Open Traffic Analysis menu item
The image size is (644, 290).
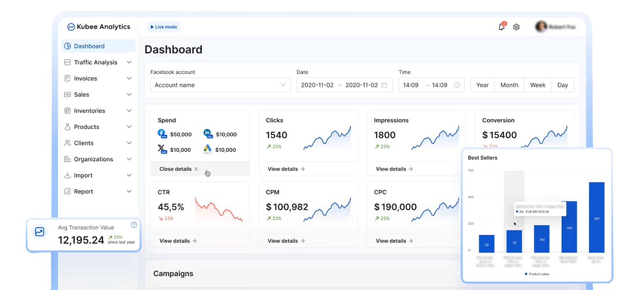click(x=98, y=62)
